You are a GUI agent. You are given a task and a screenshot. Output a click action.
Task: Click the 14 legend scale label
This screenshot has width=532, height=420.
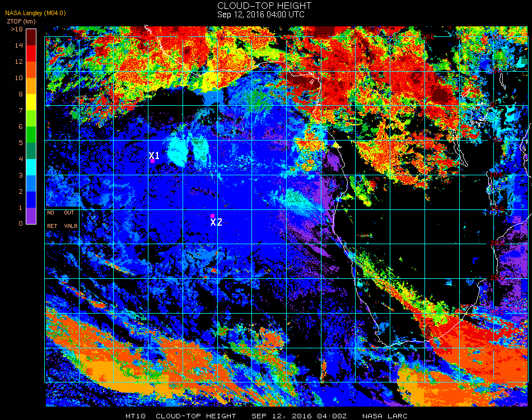(18, 45)
